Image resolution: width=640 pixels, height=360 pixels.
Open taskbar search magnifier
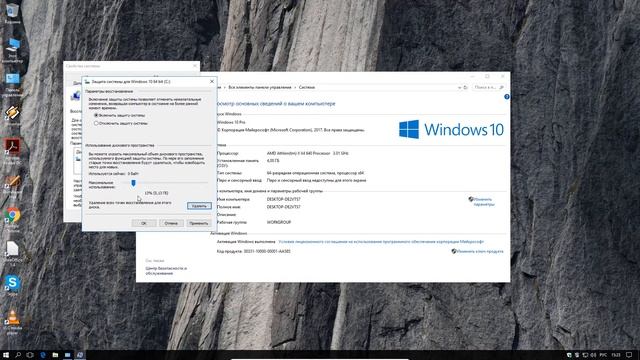coord(18,355)
